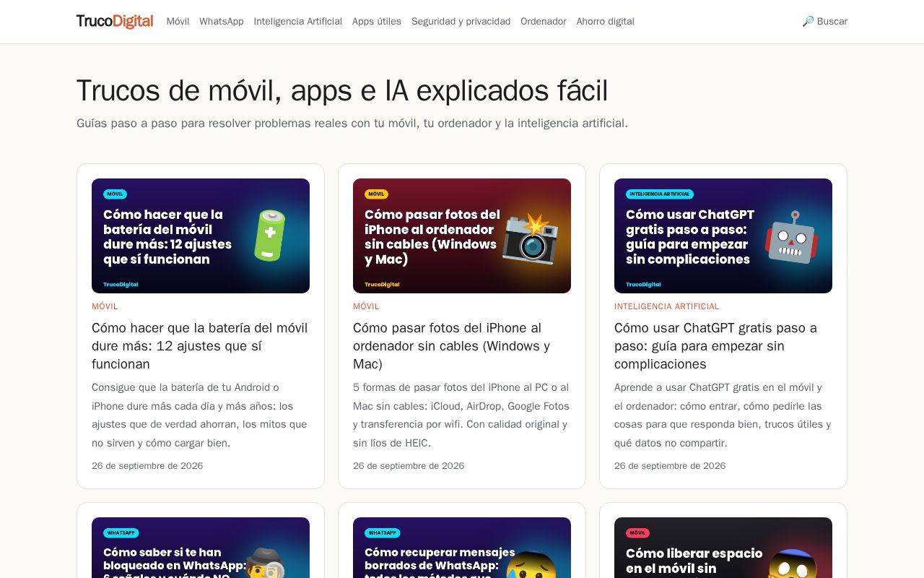Screen dimensions: 924x578
Task: Select MÓVIL category label above iPhone photos article
Action: pos(366,306)
